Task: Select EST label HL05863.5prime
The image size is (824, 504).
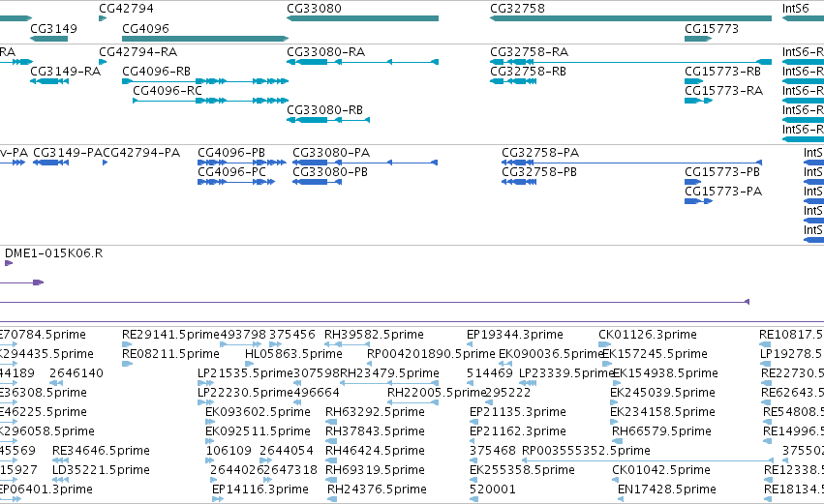Action: (293, 354)
